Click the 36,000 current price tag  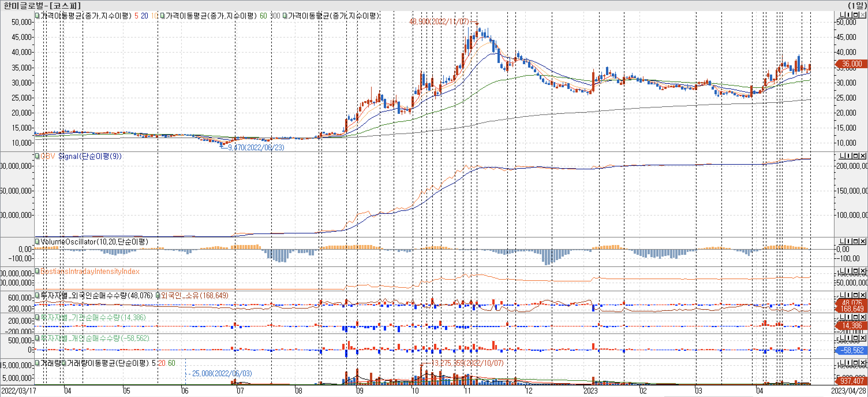coord(852,64)
